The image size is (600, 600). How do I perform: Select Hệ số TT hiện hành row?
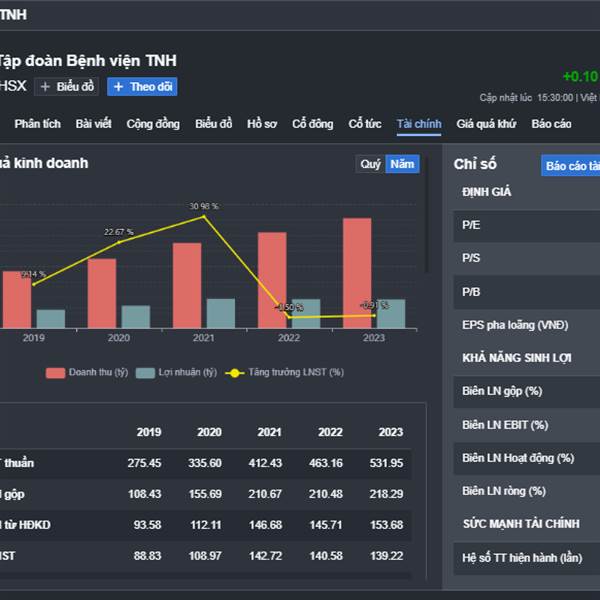pos(527,558)
